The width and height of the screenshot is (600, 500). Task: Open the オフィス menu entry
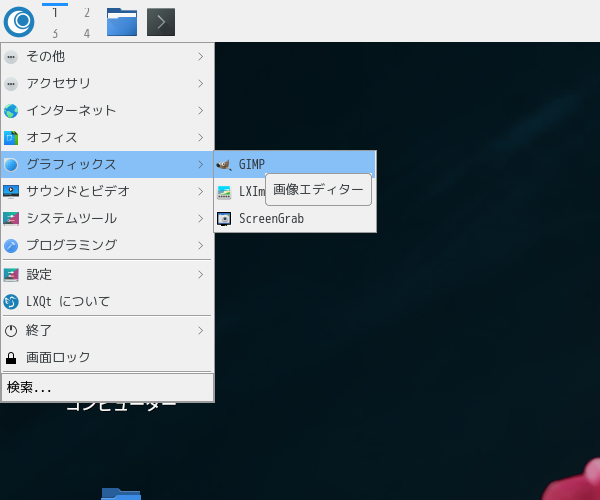pyautogui.click(x=107, y=138)
